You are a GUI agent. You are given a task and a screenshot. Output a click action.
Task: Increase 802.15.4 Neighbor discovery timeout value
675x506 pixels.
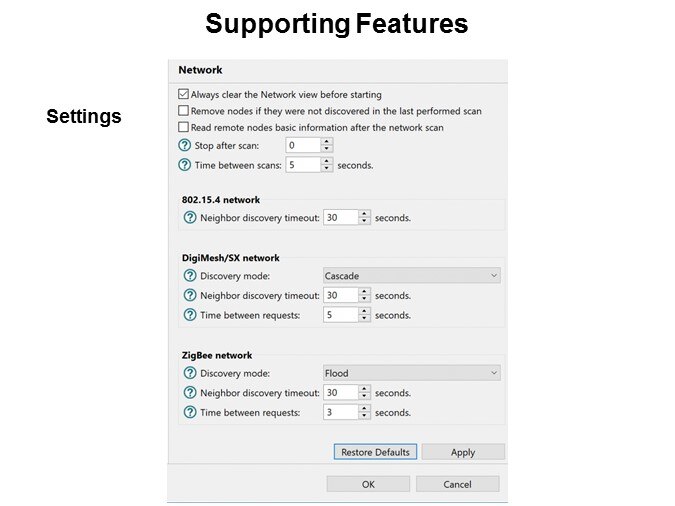[364, 213]
